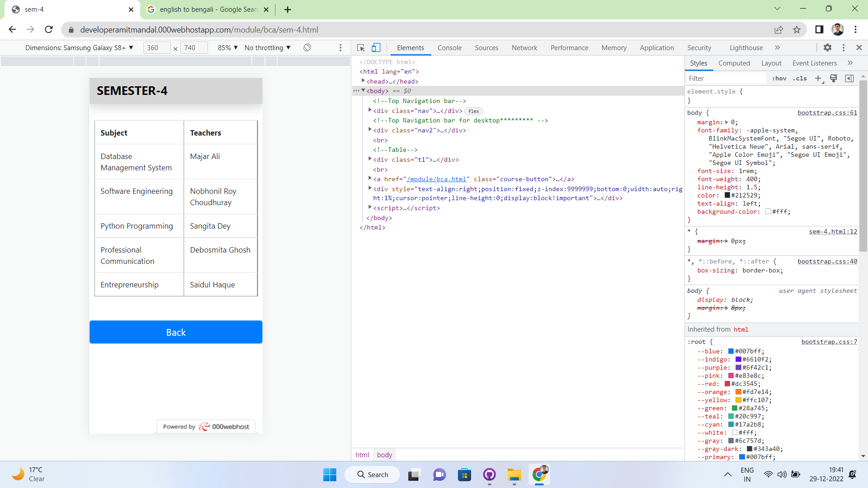This screenshot has height=488, width=868.
Task: Expand the course-button anchor node
Action: (370, 178)
